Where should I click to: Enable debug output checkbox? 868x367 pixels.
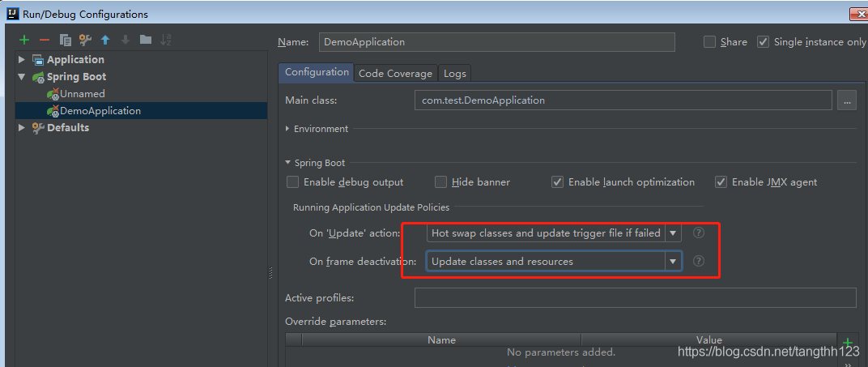click(x=293, y=182)
